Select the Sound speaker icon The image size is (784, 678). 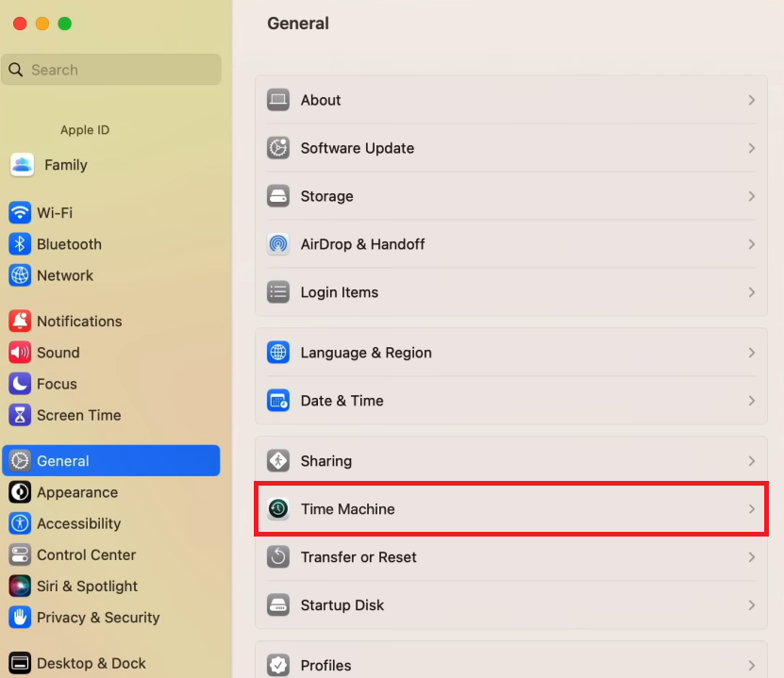coord(21,352)
